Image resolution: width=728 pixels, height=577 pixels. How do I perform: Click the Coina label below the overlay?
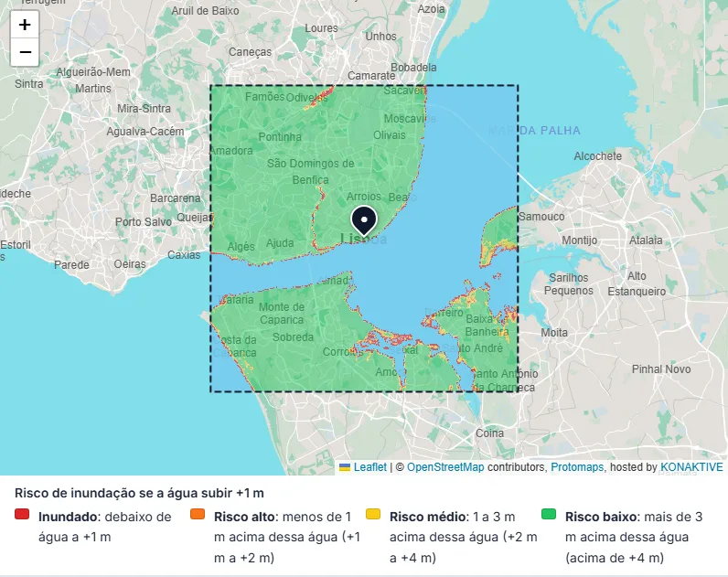tap(489, 433)
